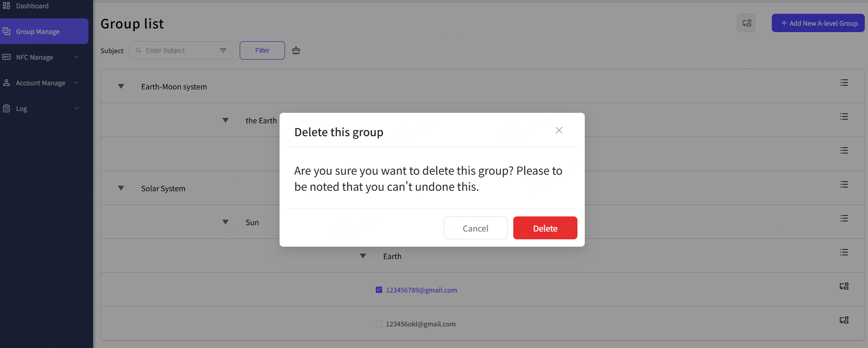Confirm with the red Delete button
Viewport: 868px width, 348px height.
click(x=545, y=228)
